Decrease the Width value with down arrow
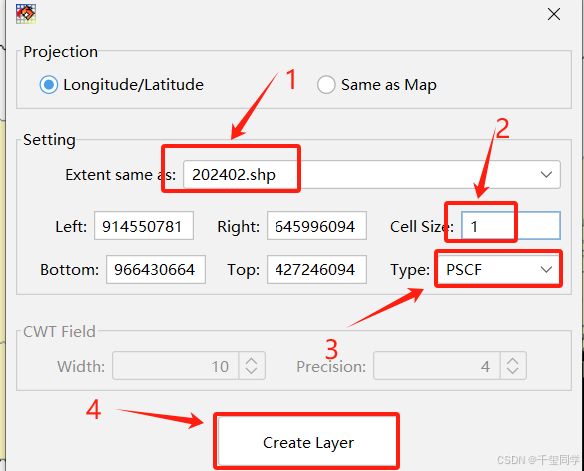The height and width of the screenshot is (471, 584). 252,372
